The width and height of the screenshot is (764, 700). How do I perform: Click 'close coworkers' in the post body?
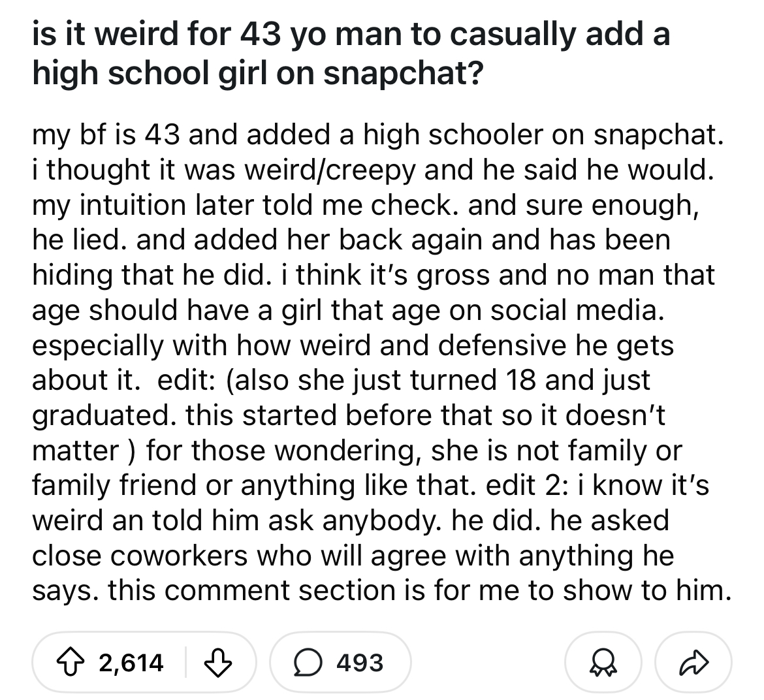coord(140,555)
